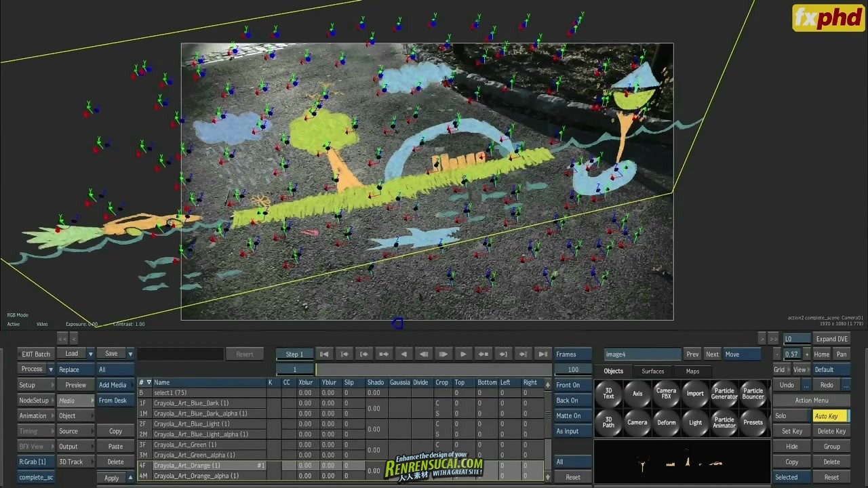Toggle the As Input button
868x488 pixels.
(572, 431)
